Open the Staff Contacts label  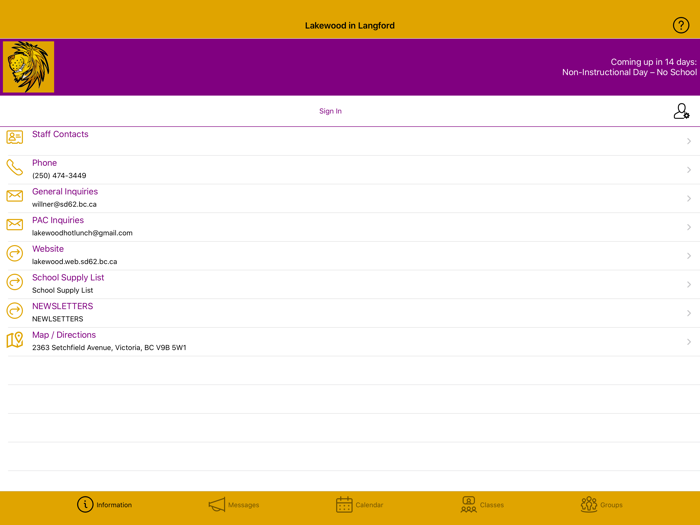(60, 134)
